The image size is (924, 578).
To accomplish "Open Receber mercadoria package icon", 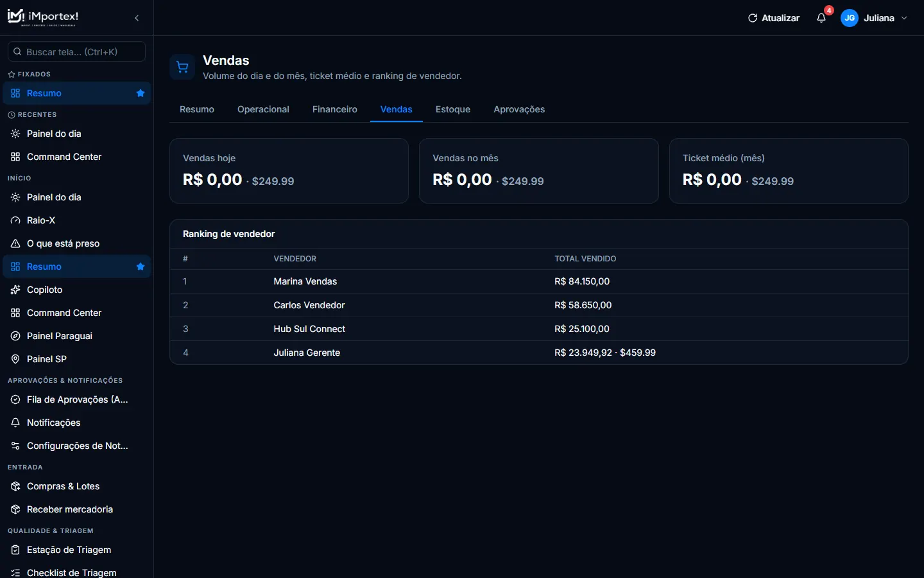I will tap(15, 509).
